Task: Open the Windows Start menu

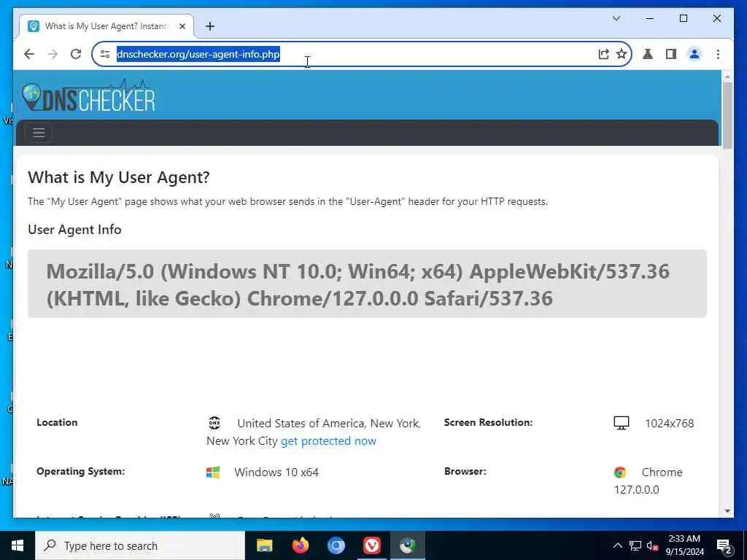Action: (x=18, y=545)
